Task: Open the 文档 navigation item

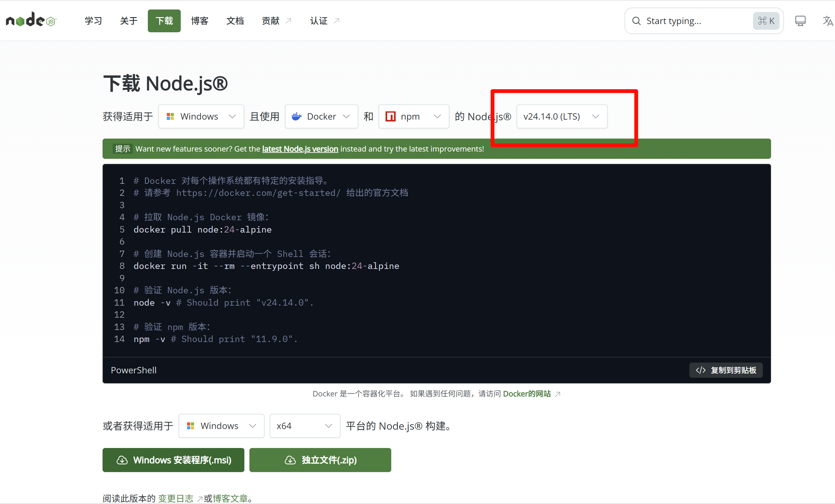Action: point(235,21)
